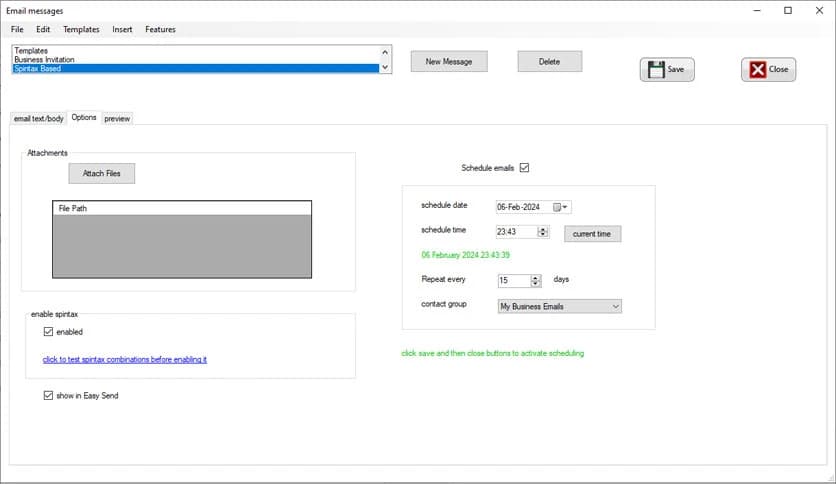
Task: Open the Edit menu
Action: 43,29
